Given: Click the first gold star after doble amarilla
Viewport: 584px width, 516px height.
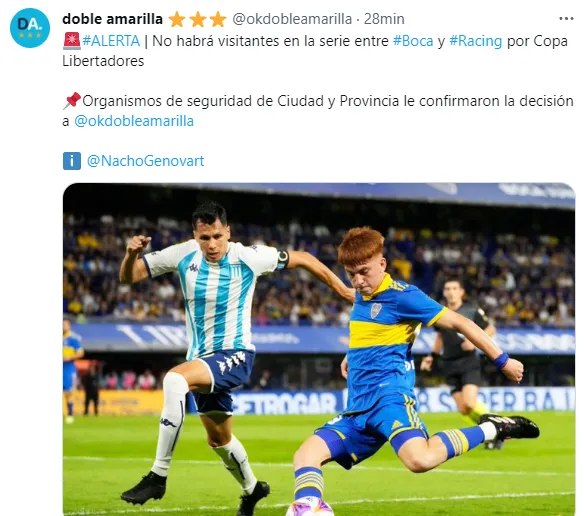Looking at the screenshot, I should [177, 19].
